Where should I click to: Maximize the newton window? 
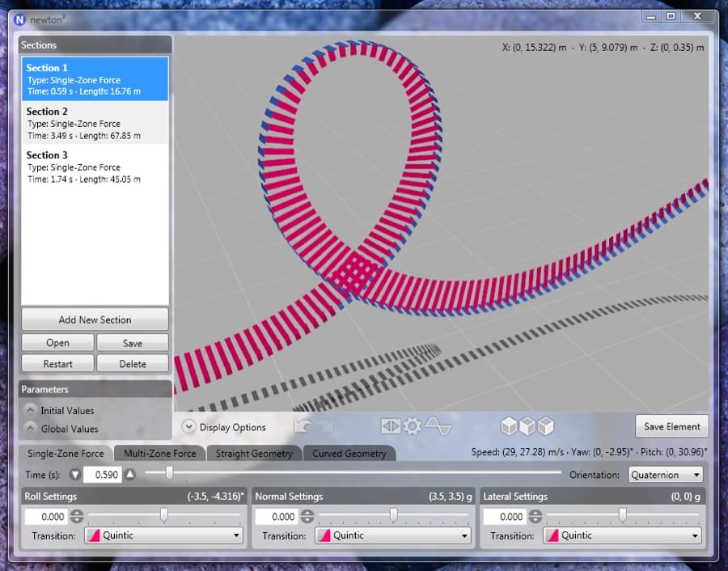click(671, 16)
